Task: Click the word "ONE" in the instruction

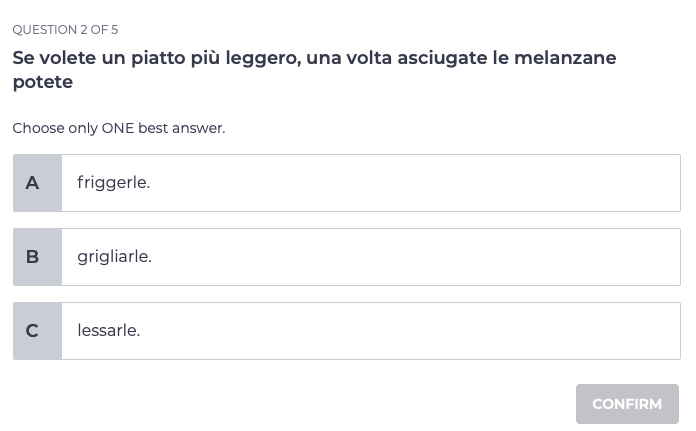Action: (117, 128)
